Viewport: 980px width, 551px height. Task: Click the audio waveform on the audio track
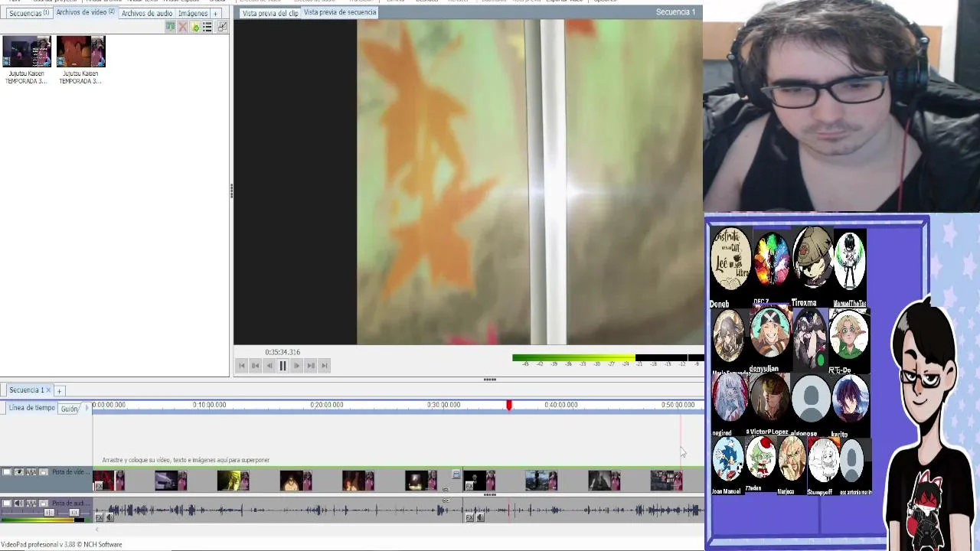[398, 510]
